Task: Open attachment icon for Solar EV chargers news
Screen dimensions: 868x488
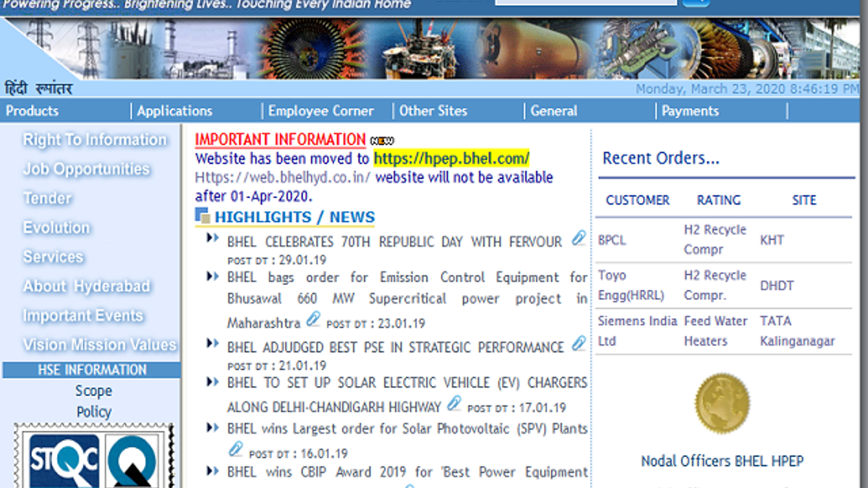Action: pyautogui.click(x=454, y=403)
